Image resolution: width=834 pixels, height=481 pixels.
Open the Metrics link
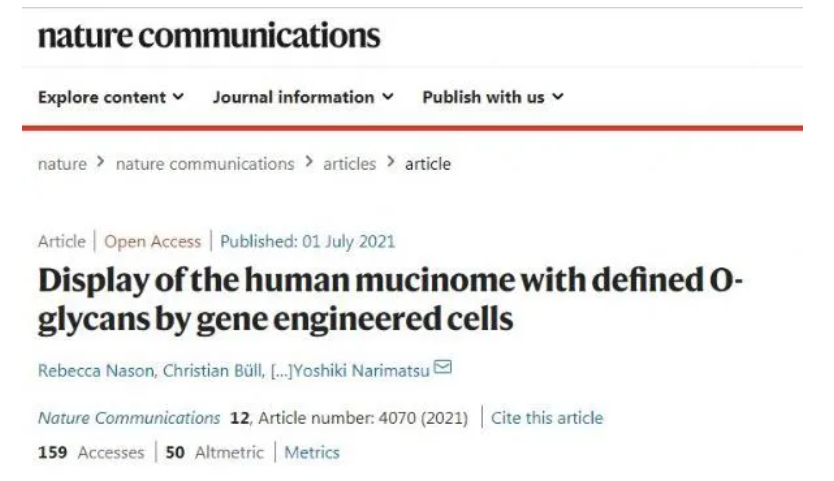click(312, 452)
